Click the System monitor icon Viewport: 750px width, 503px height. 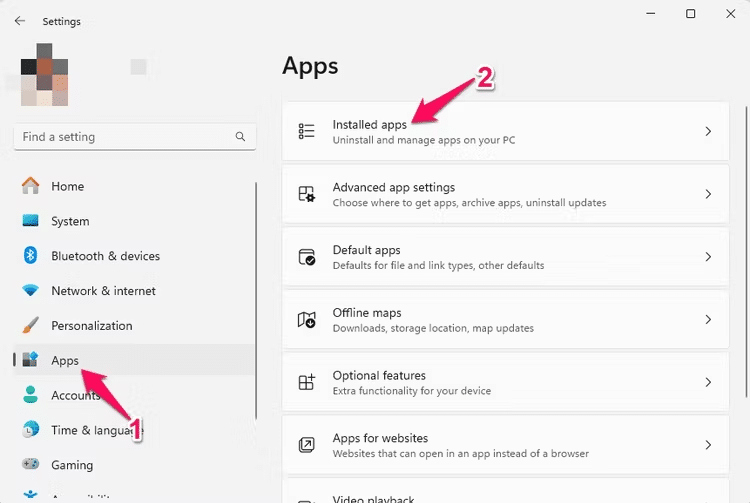click(x=31, y=221)
